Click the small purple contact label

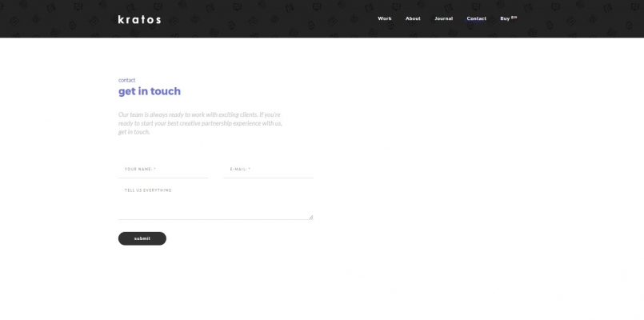[126, 80]
